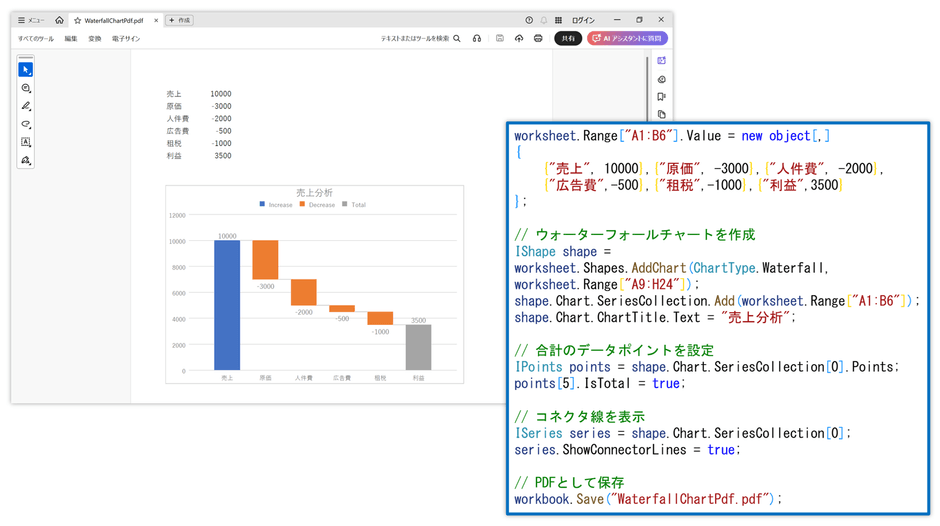Image resolution: width=940 pixels, height=526 pixels.
Task: Open the notifications bell icon
Action: (x=544, y=20)
